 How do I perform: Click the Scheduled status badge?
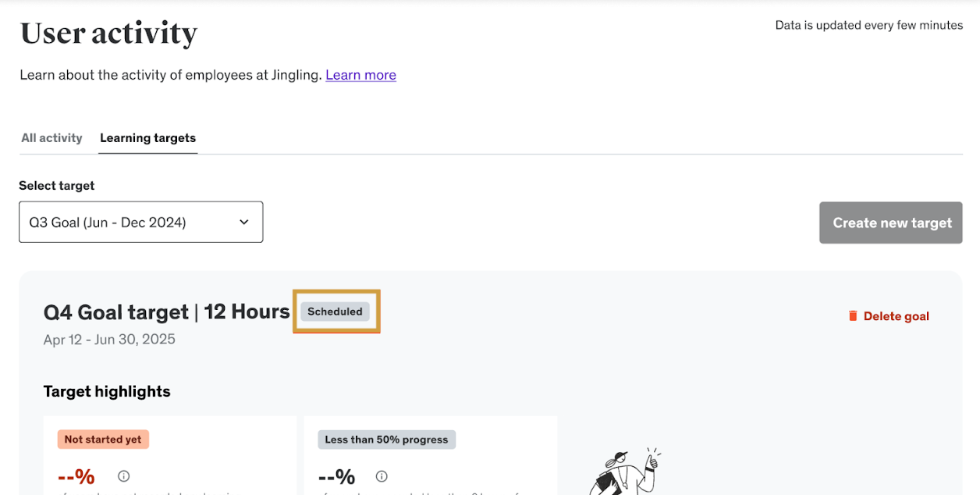coord(336,312)
